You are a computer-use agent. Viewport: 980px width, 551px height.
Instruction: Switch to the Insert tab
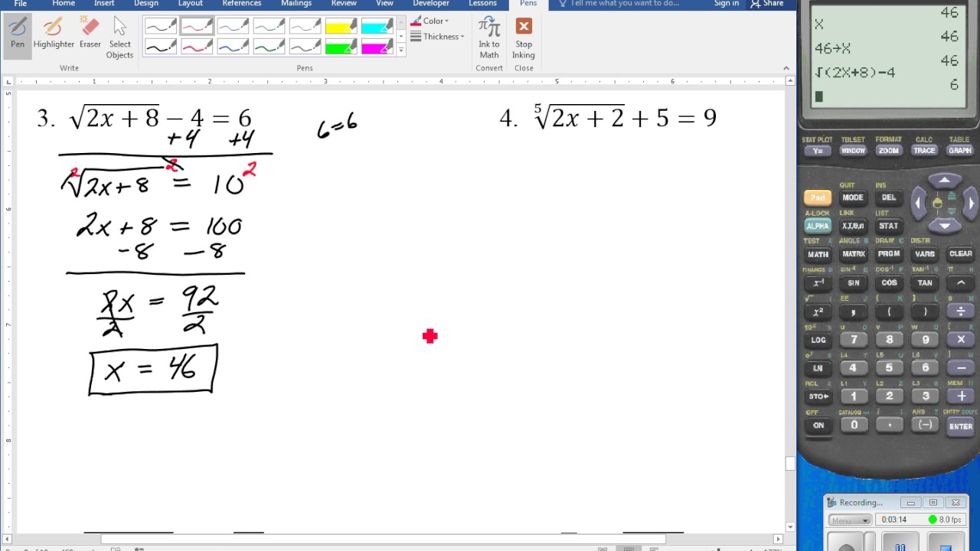(x=104, y=4)
